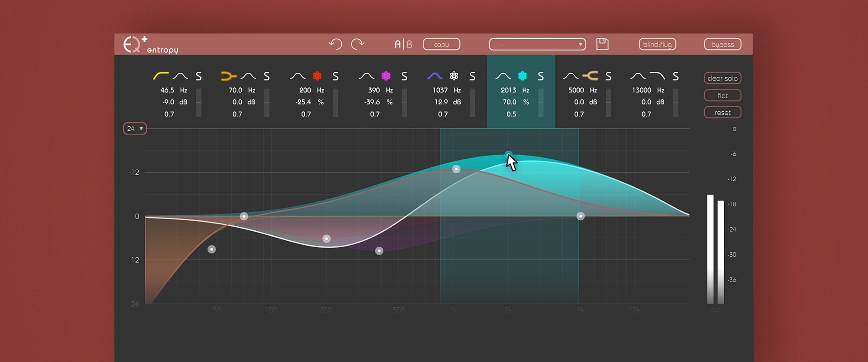
Task: Save preset with the floppy disk icon
Action: pyautogui.click(x=602, y=44)
